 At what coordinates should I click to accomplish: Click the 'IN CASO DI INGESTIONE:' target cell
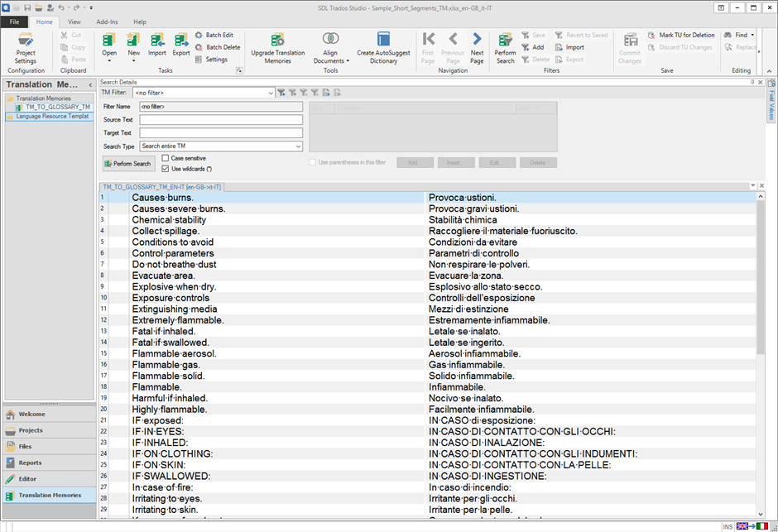(x=590, y=476)
